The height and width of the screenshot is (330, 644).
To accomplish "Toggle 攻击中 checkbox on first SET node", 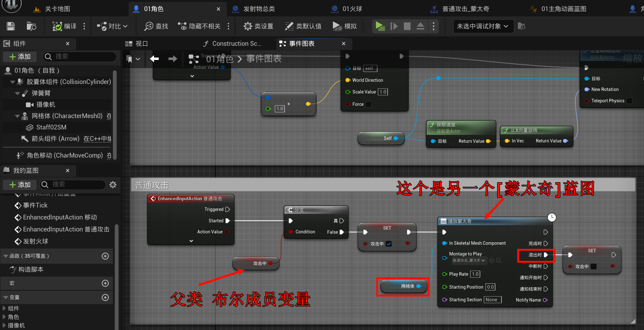I will pyautogui.click(x=389, y=244).
